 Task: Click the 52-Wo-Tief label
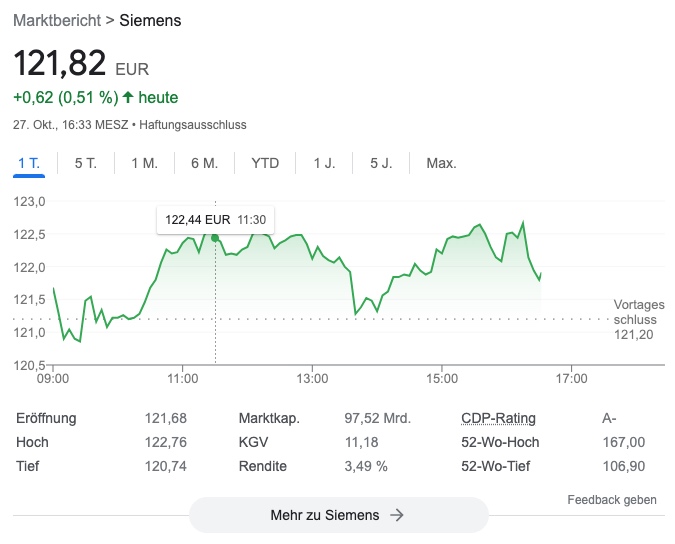(x=495, y=466)
